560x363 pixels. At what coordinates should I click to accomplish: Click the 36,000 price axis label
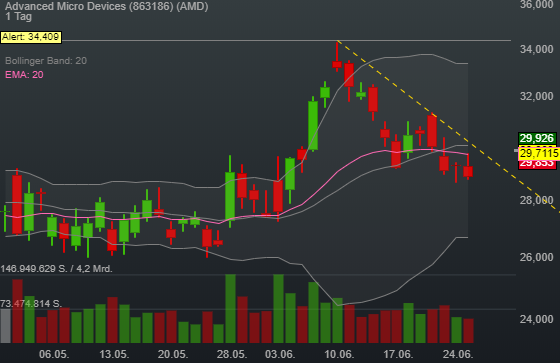click(x=536, y=5)
